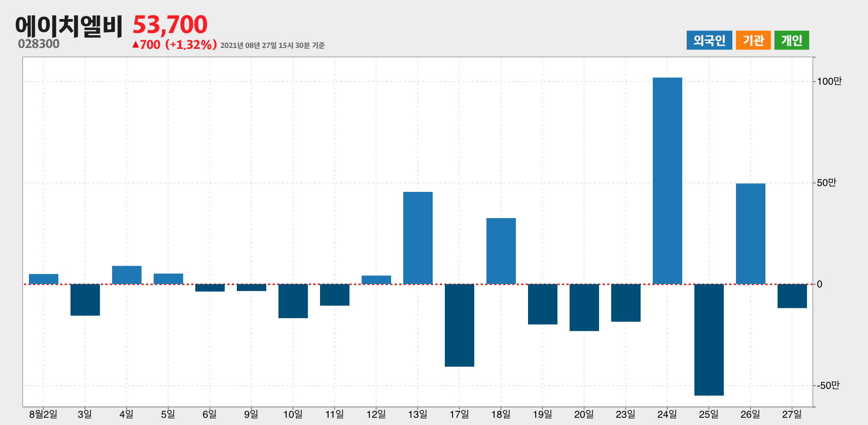Click the 17일 x-axis label
Image resolution: width=868 pixels, height=425 pixels.
pos(459,414)
